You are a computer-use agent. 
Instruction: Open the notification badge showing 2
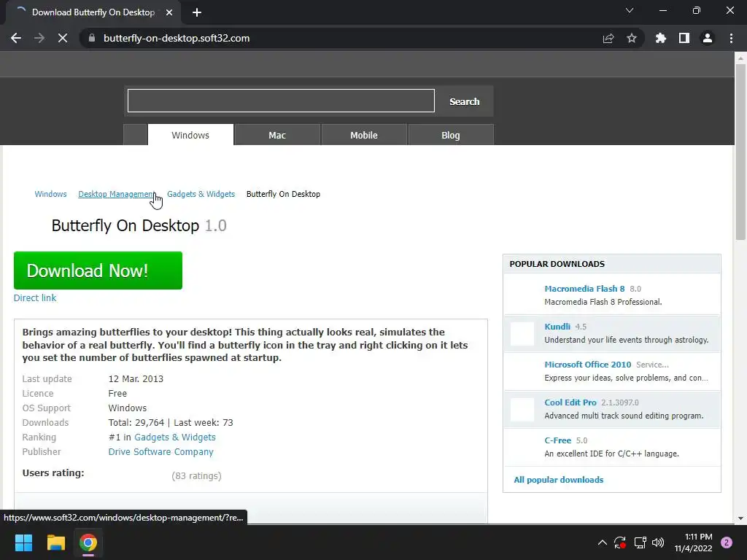[x=727, y=542]
